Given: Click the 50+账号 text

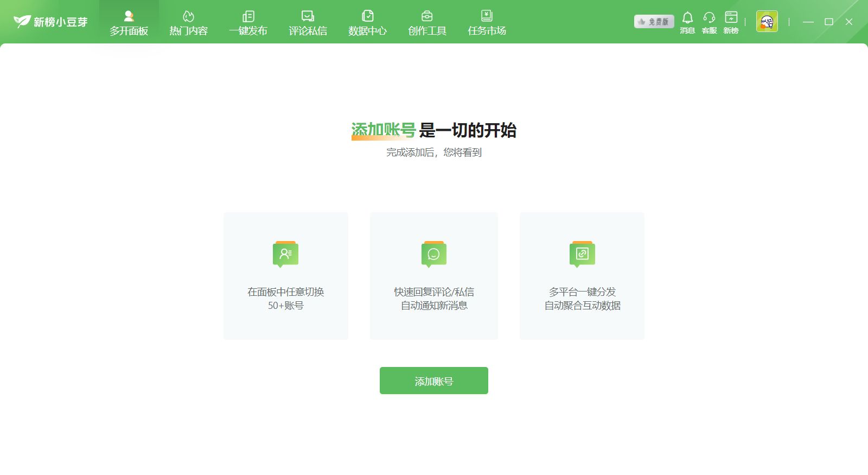Looking at the screenshot, I should (x=286, y=306).
